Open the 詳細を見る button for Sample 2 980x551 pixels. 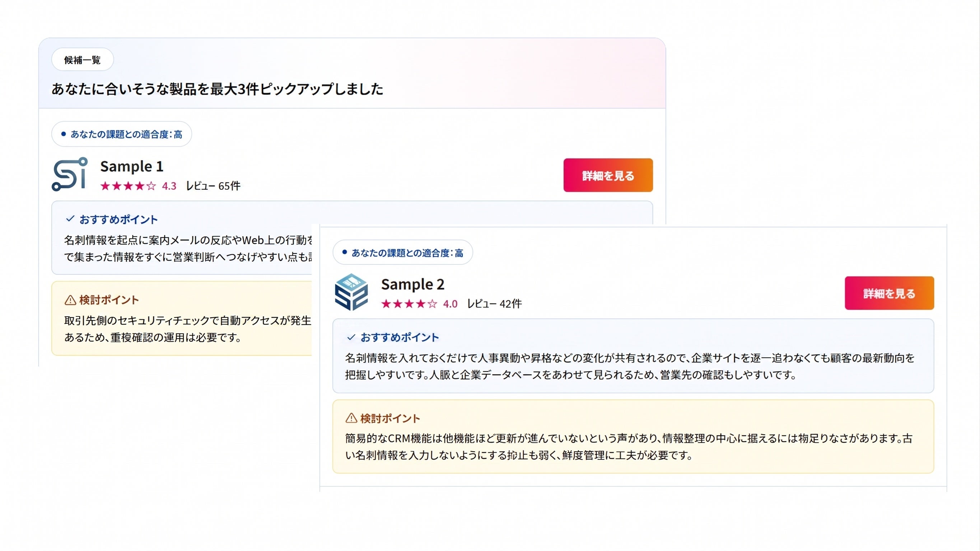click(889, 293)
